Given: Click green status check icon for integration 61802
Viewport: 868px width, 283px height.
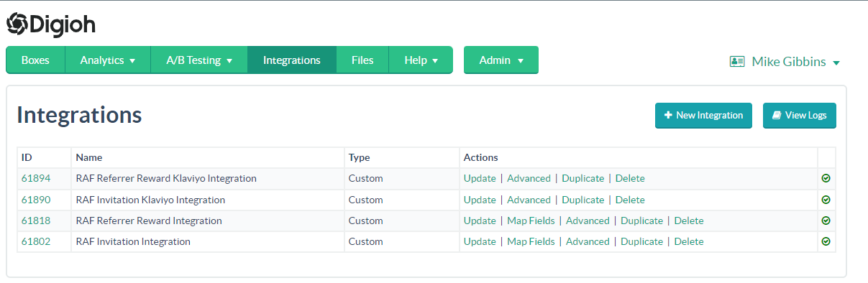Looking at the screenshot, I should pyautogui.click(x=826, y=241).
